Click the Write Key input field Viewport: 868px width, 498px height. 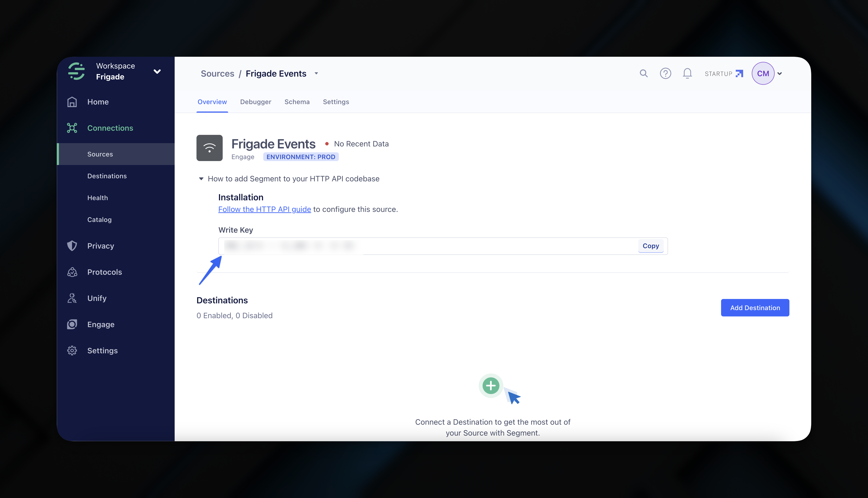click(x=428, y=246)
